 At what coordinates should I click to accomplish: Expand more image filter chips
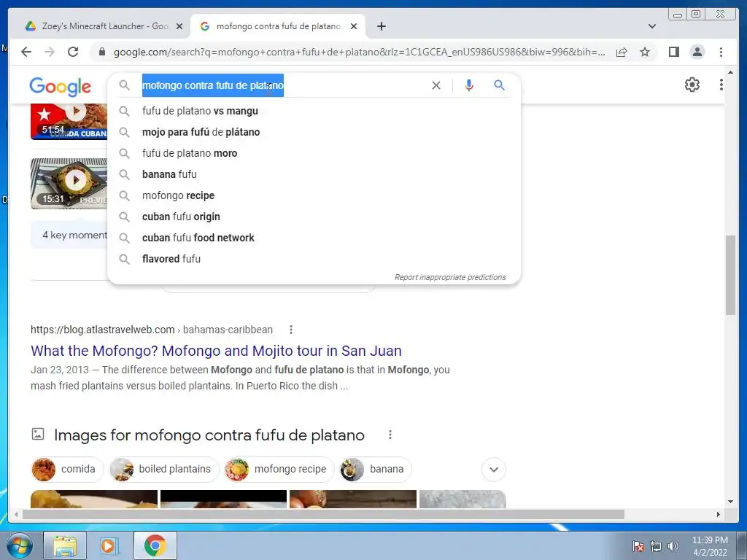click(494, 470)
